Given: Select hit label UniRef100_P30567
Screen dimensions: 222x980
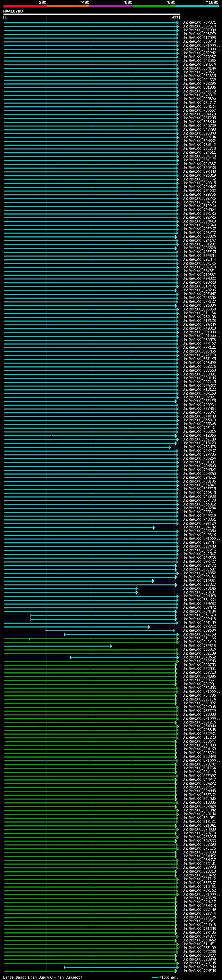Looking at the screenshot, I should pos(199,110).
